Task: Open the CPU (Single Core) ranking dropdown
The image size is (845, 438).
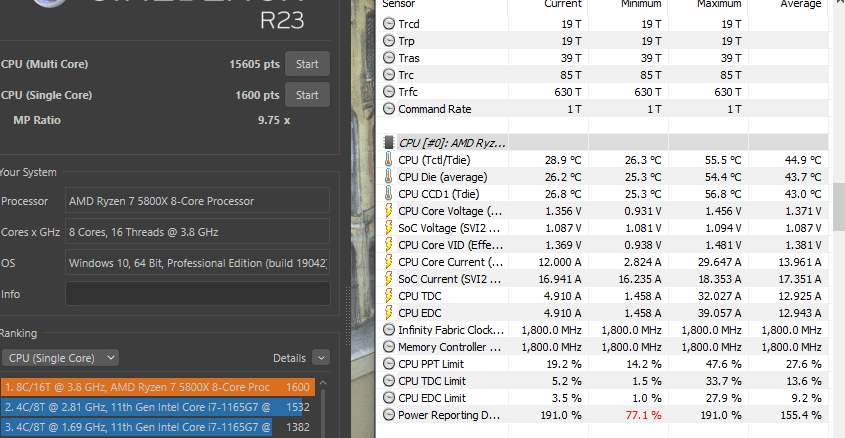Action: point(60,358)
